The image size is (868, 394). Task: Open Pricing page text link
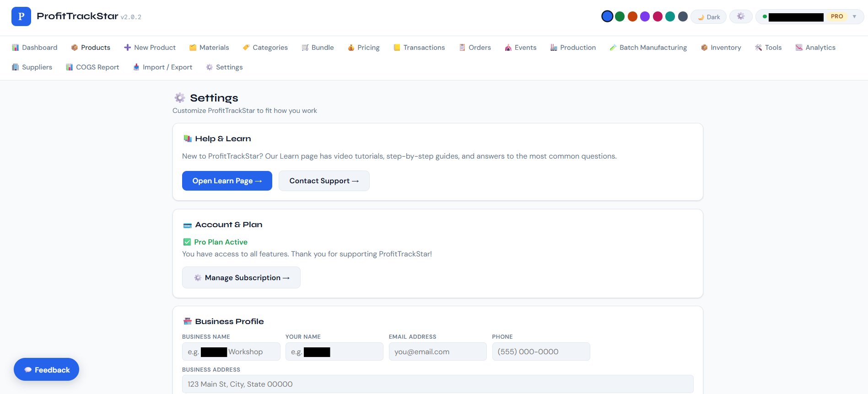click(x=368, y=48)
